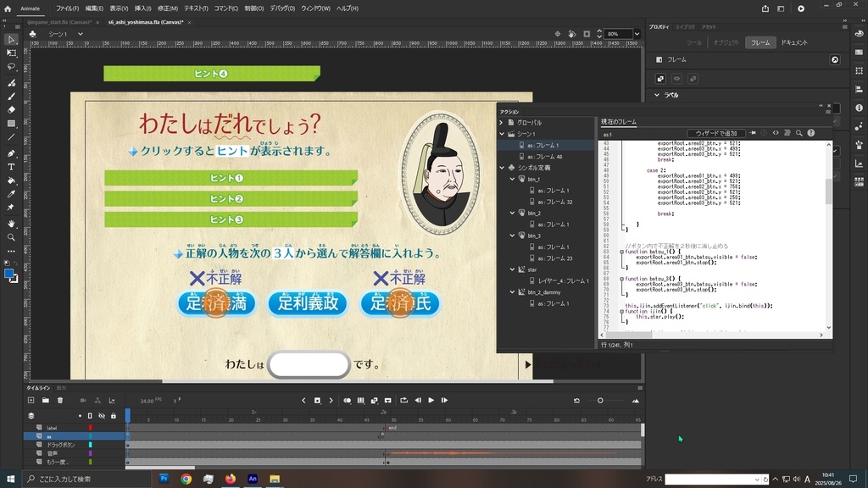
Task: Select the arrow Selection tool
Action: pos(11,39)
